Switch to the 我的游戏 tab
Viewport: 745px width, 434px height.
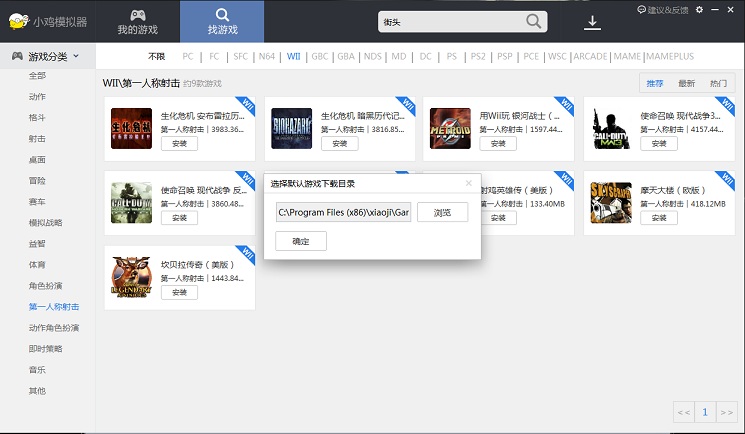pyautogui.click(x=138, y=21)
